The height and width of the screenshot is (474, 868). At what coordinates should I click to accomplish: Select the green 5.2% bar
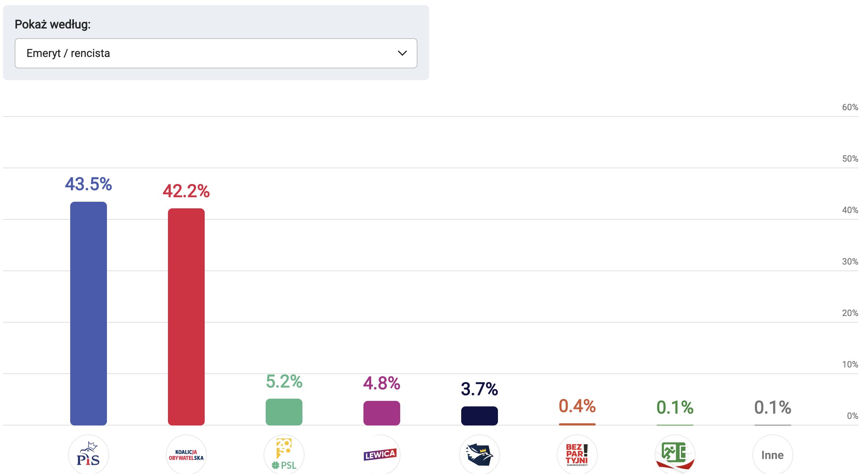pos(284,412)
